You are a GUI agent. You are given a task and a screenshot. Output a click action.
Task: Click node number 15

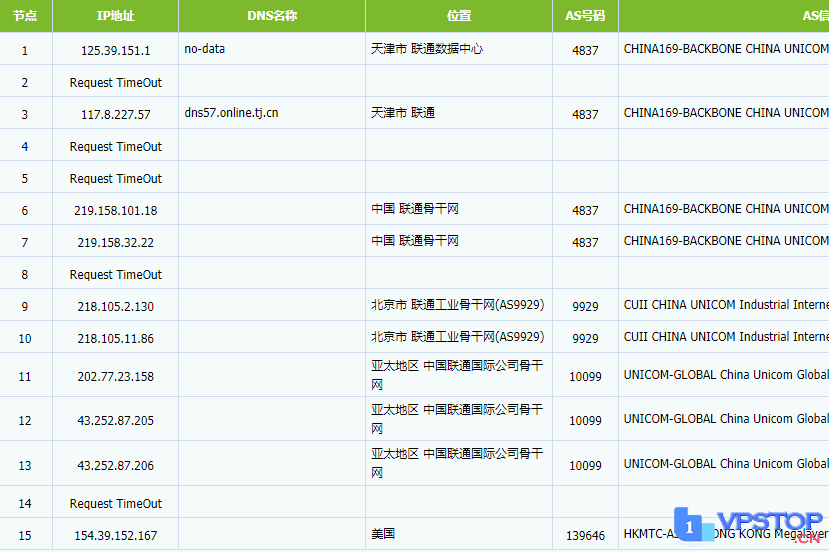(x=25, y=536)
